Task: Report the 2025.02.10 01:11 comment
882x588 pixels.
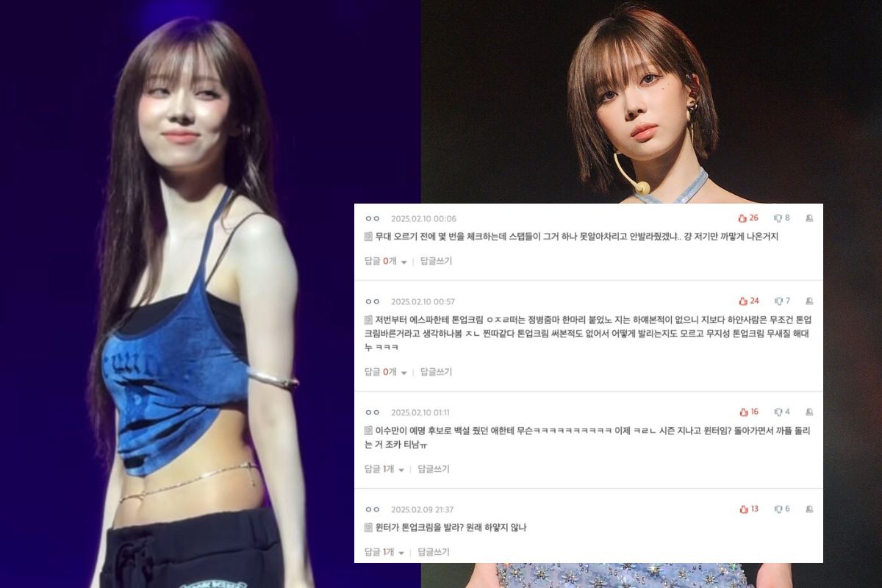Action: pos(809,412)
